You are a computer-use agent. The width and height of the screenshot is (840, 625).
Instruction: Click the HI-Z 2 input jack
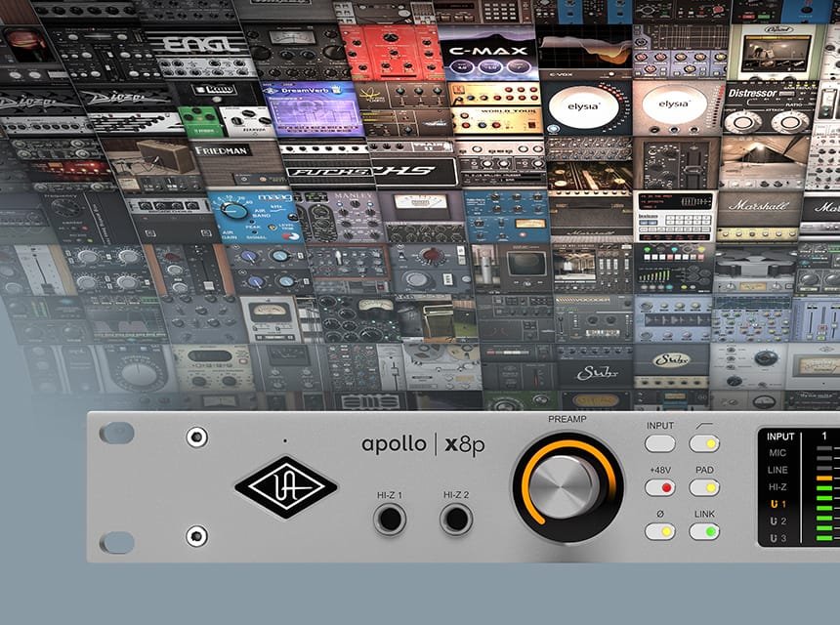pyautogui.click(x=455, y=519)
